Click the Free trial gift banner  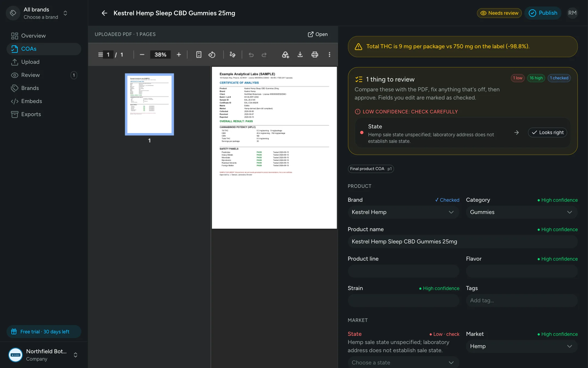44,331
